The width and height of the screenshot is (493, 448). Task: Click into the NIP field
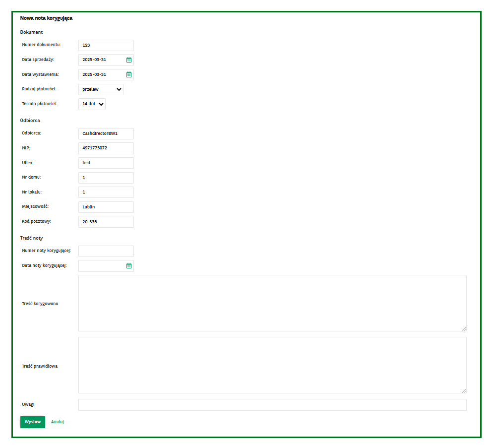point(106,148)
